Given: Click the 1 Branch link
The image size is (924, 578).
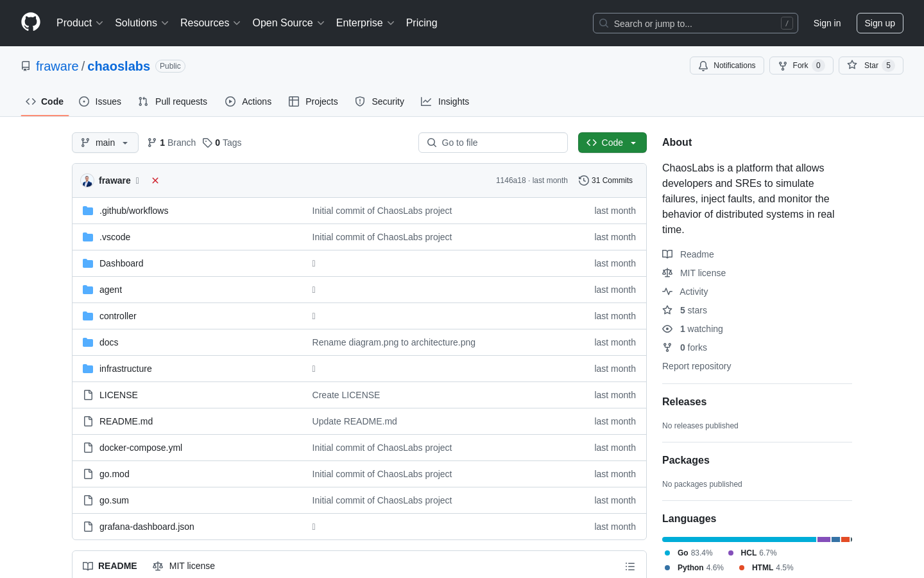Looking at the screenshot, I should pyautogui.click(x=171, y=143).
